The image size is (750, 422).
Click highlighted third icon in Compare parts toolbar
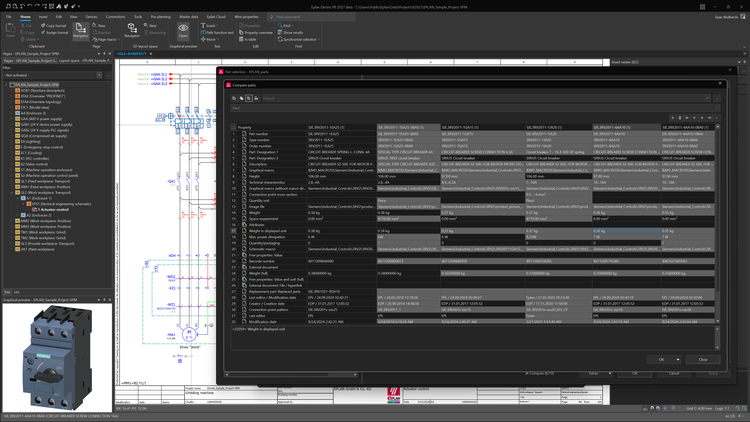(x=249, y=98)
